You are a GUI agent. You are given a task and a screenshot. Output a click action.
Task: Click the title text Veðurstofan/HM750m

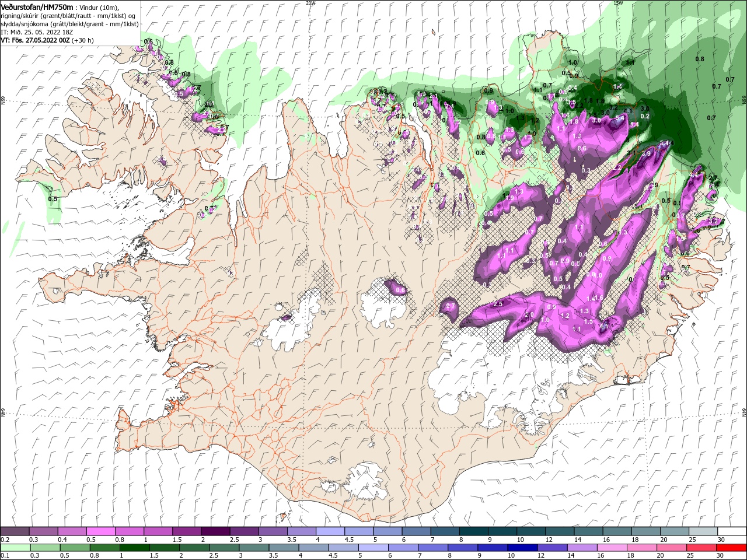coord(36,7)
